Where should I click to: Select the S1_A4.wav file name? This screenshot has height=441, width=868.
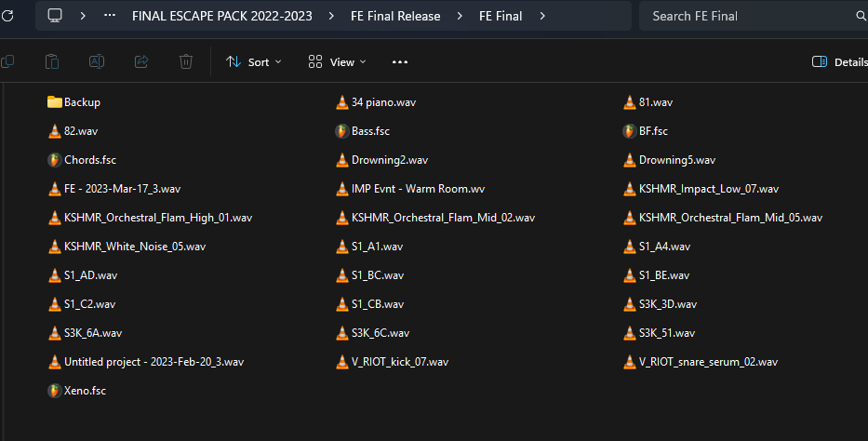click(664, 247)
